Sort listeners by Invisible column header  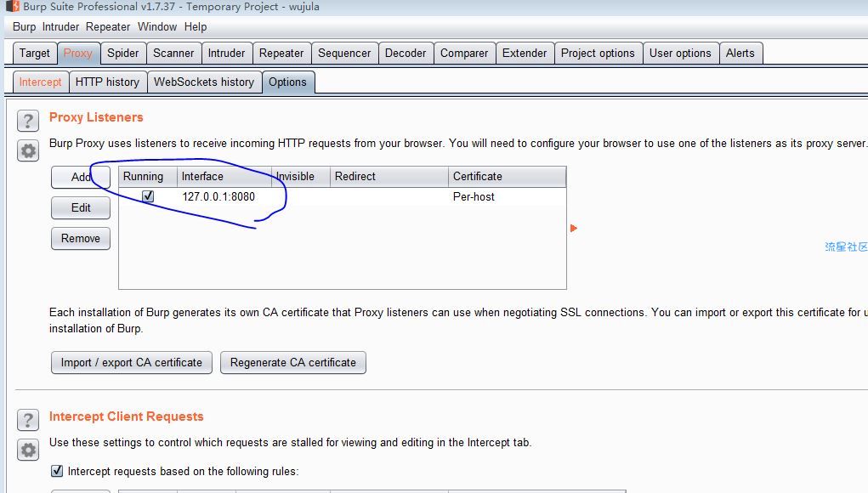(301, 177)
